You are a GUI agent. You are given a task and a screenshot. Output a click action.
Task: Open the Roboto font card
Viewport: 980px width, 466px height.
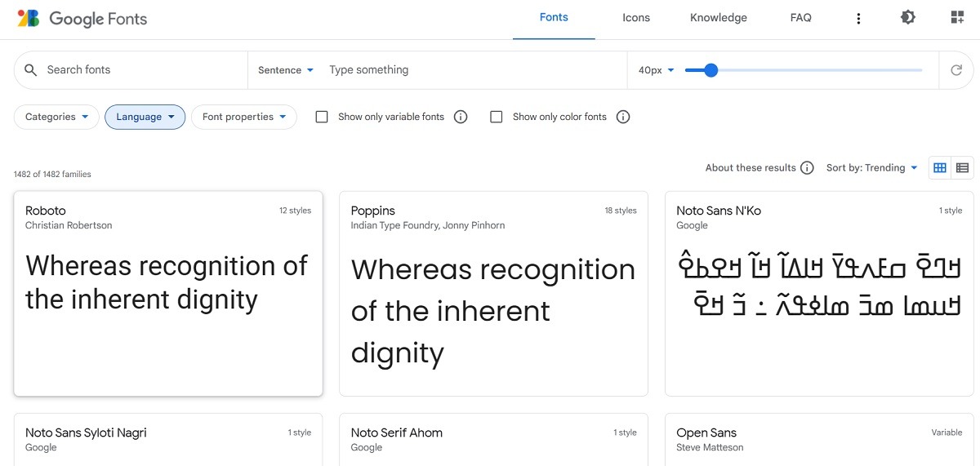click(168, 294)
